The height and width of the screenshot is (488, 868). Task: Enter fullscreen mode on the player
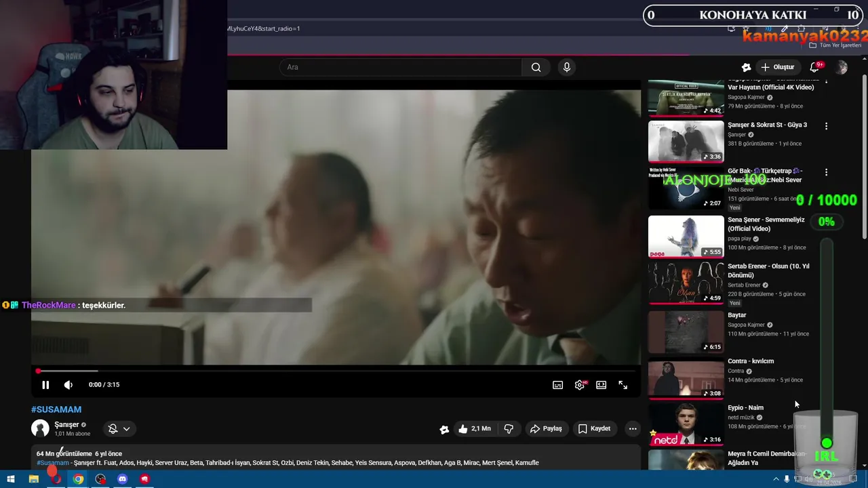click(623, 385)
